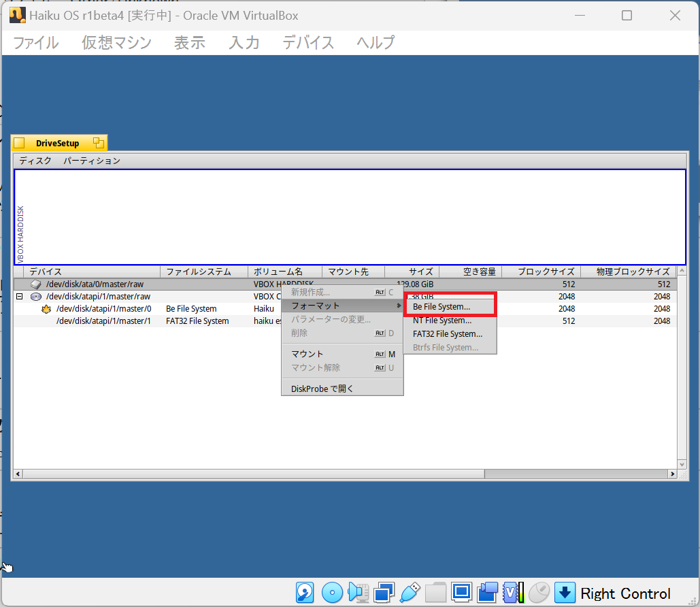Screen dimensions: 700x607
Task: Click the hard disk icon of ata/0/master/raw
Action: tap(35, 284)
